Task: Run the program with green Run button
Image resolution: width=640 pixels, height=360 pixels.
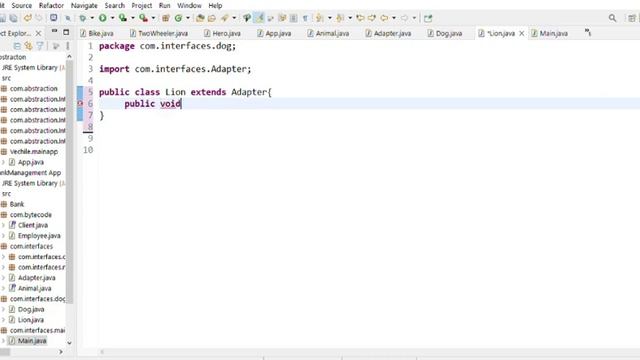Action: (x=103, y=18)
